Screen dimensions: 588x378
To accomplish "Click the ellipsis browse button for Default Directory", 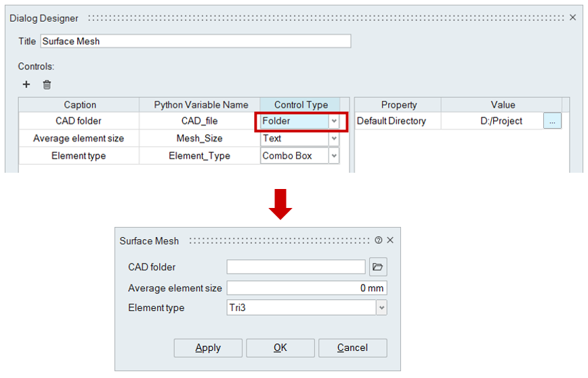I will coord(552,121).
